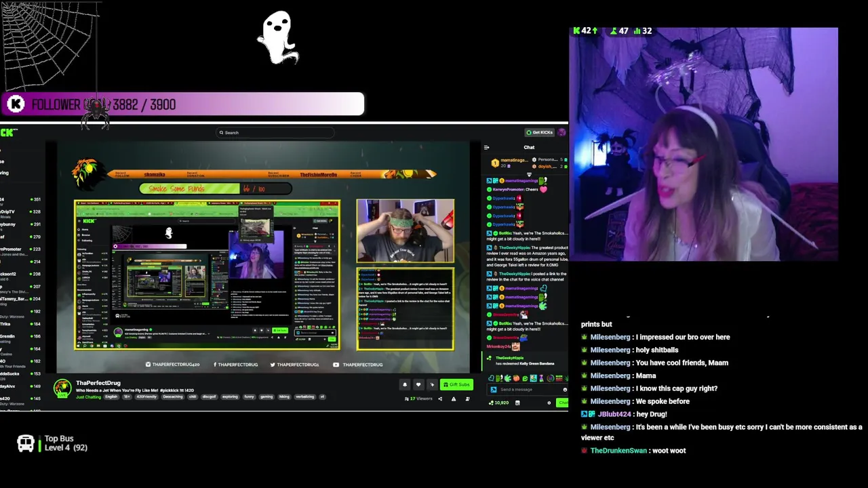Screen dimensions: 868x488
Task: Click the Kick search box
Action: [x=275, y=133]
